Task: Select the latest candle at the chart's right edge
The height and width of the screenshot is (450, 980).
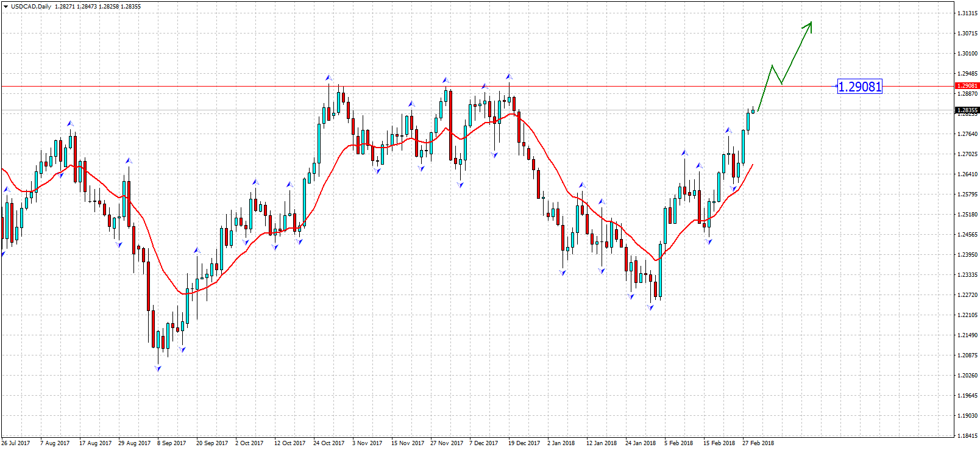Action: point(753,111)
